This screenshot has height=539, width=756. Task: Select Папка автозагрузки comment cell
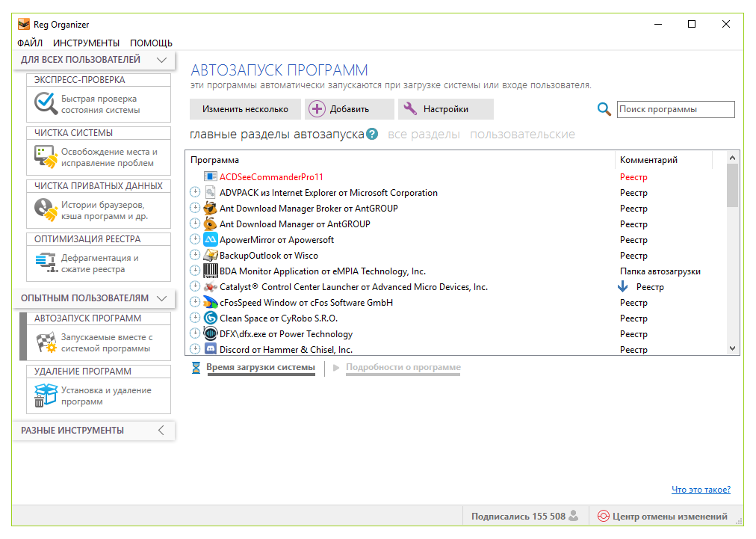tap(660, 271)
